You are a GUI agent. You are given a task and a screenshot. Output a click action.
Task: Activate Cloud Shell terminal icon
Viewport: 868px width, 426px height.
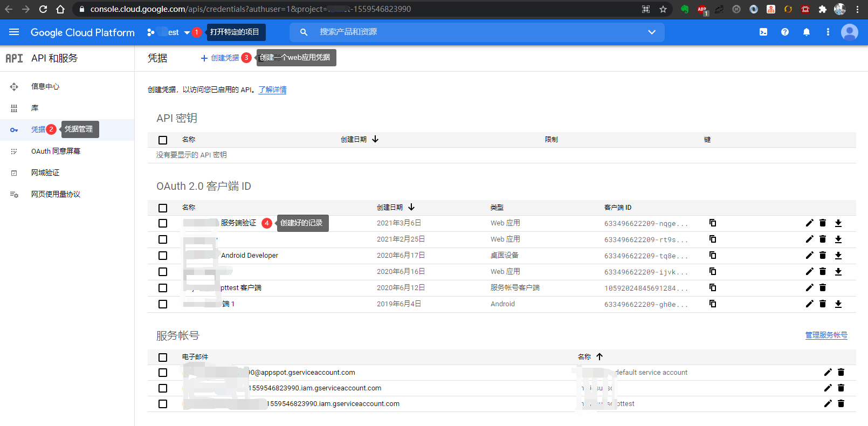click(x=763, y=32)
